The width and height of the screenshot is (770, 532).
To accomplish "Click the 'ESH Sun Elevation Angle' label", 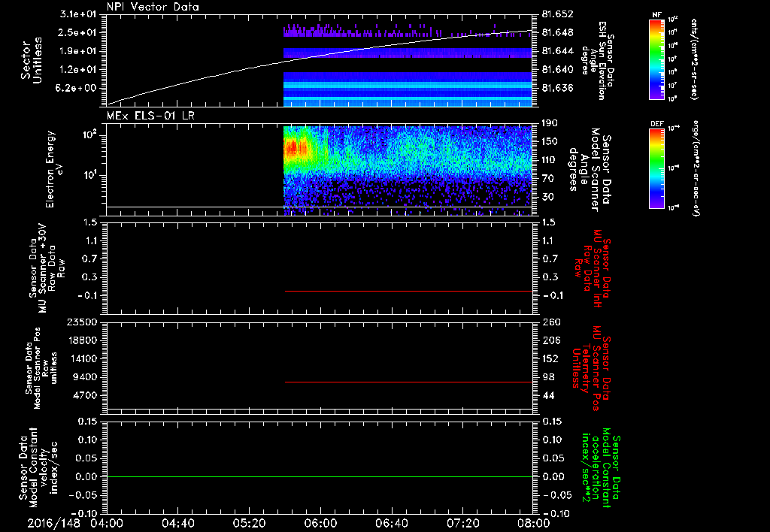I will (x=599, y=59).
